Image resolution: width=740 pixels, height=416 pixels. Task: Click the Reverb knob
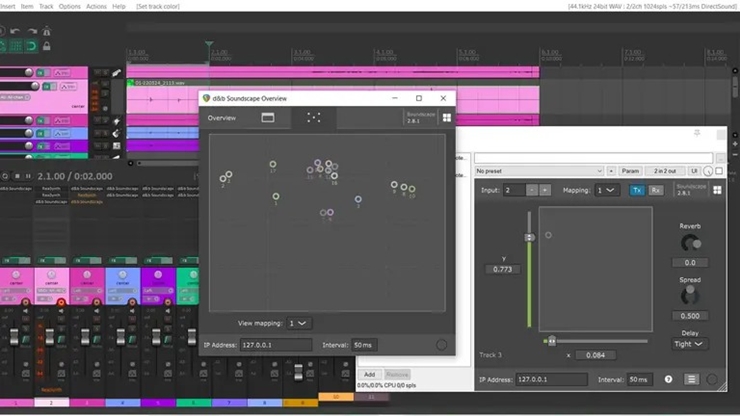point(690,243)
